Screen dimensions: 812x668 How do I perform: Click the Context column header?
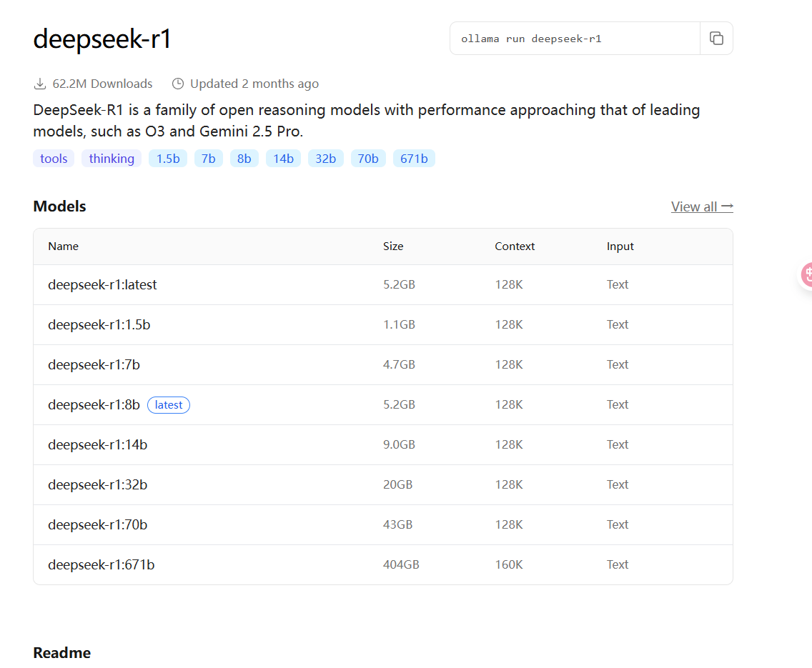point(514,246)
